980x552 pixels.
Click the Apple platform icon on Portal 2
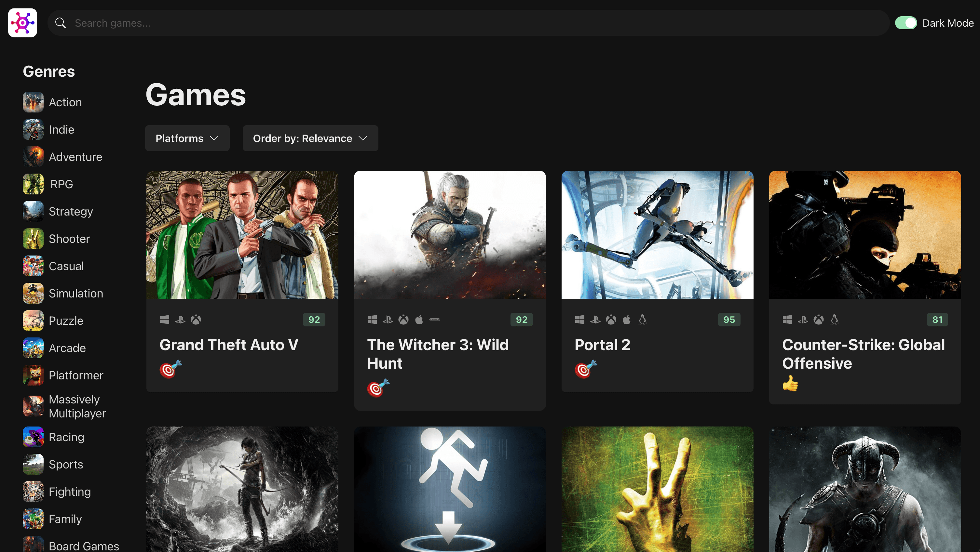click(627, 320)
